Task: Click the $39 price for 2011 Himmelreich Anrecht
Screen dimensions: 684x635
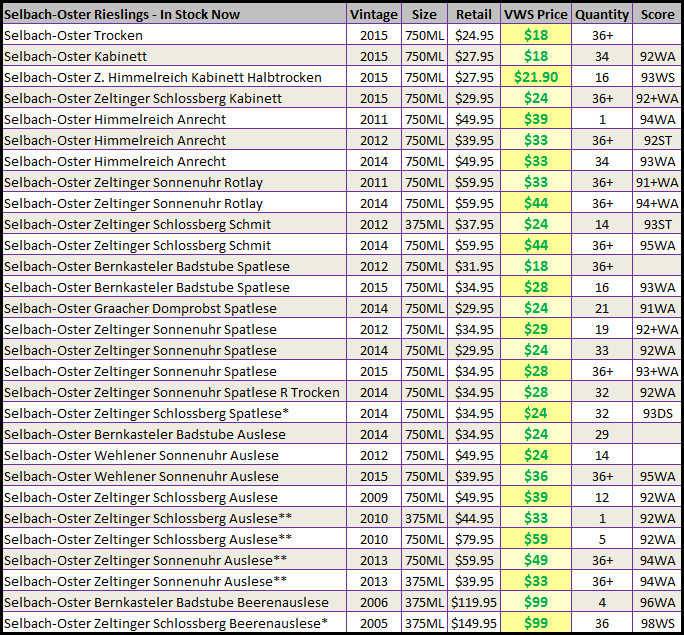Action: coord(536,119)
